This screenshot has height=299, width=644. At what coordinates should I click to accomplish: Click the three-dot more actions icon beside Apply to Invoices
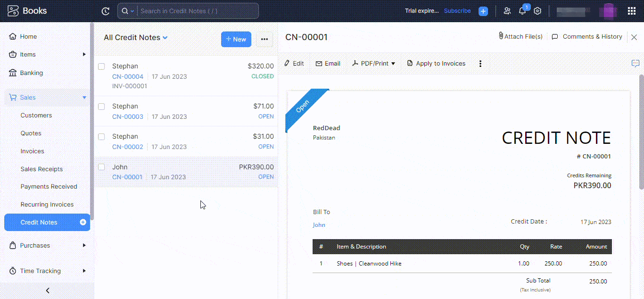point(480,64)
